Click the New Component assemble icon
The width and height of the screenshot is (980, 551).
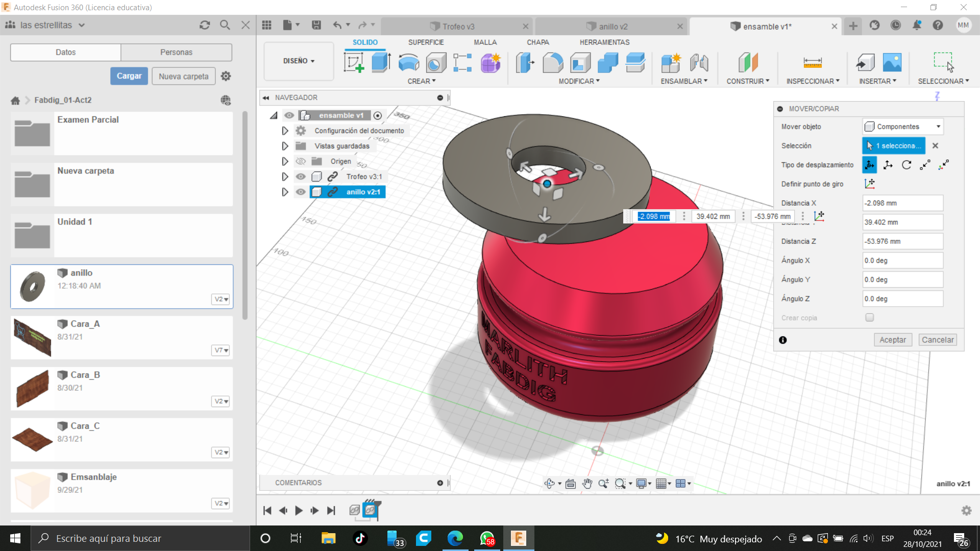[671, 63]
